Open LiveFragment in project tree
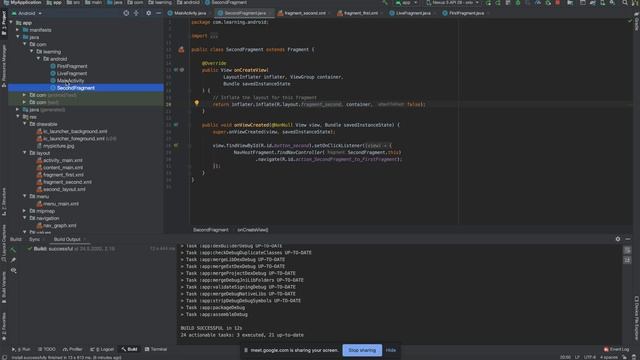This screenshot has height=360, width=640. point(72,73)
